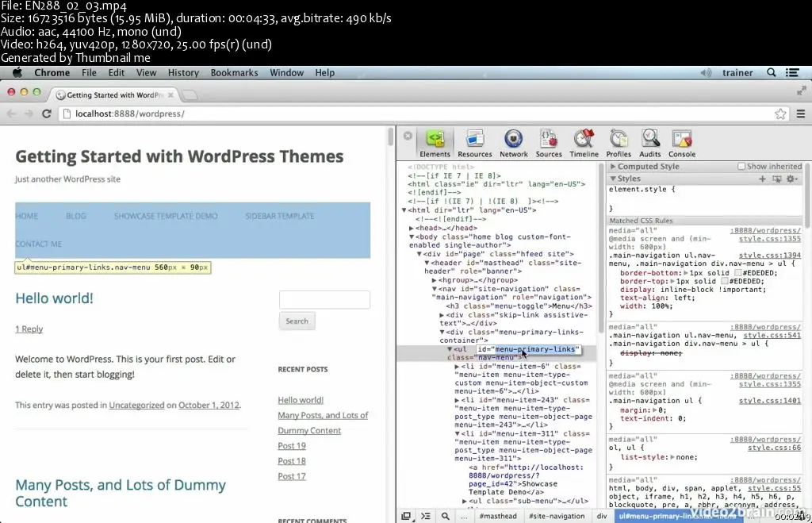Image resolution: width=812 pixels, height=523 pixels.
Task: Open the Sources panel
Action: point(549,143)
